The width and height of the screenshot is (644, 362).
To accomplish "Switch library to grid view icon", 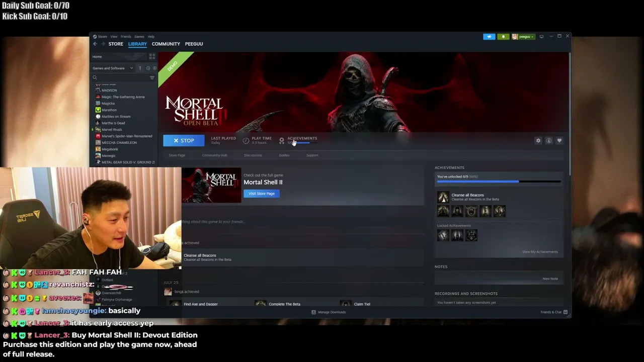I will pos(152,57).
